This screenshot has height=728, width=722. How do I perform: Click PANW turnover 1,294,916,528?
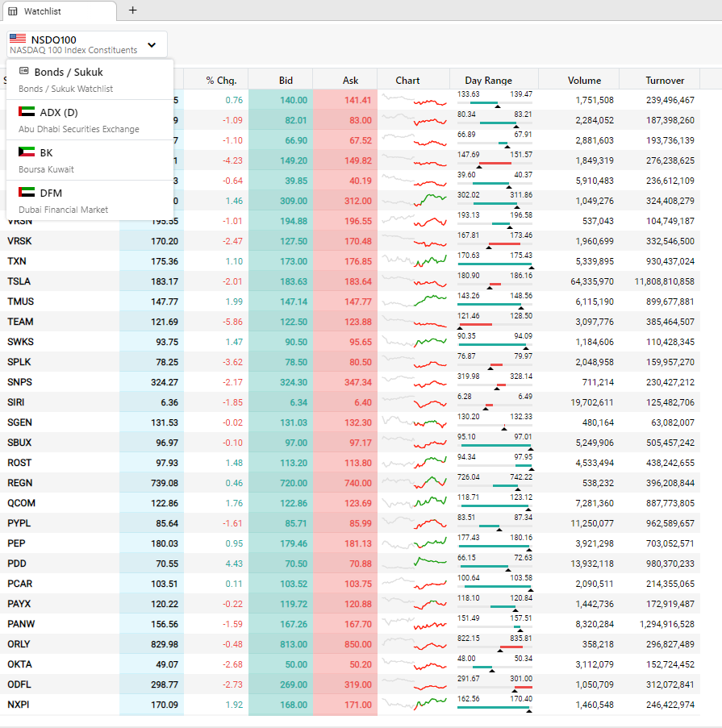[x=667, y=624]
